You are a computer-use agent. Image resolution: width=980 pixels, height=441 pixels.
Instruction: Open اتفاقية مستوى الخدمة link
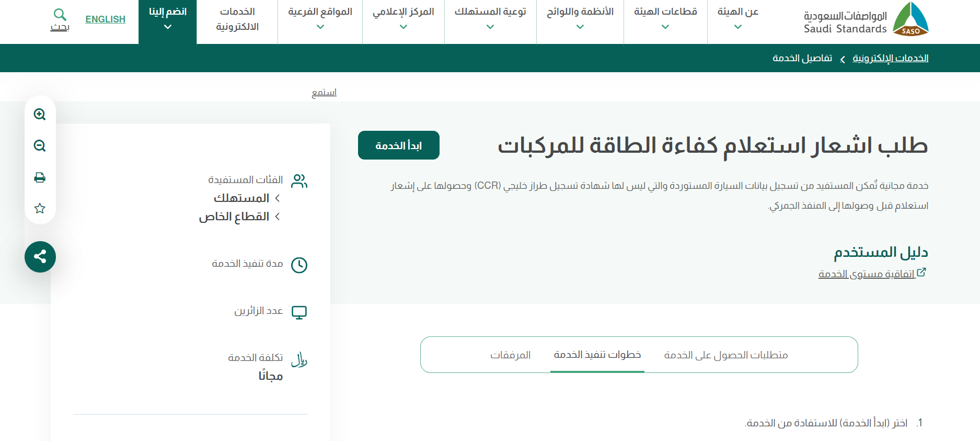coord(867,274)
